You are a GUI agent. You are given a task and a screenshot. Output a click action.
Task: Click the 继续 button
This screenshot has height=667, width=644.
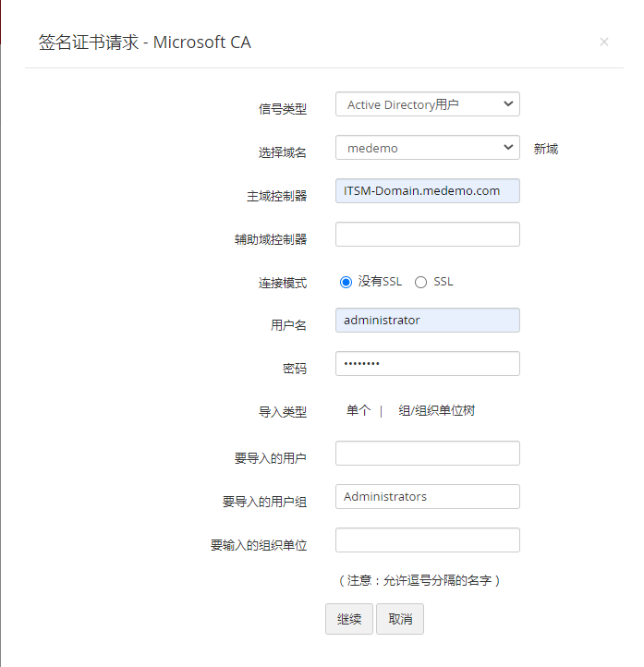[349, 619]
